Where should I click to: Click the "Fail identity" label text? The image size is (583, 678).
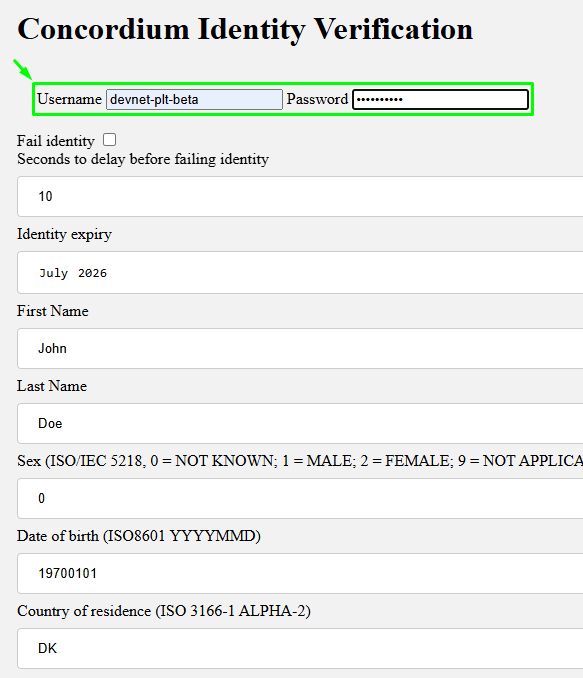[56, 141]
